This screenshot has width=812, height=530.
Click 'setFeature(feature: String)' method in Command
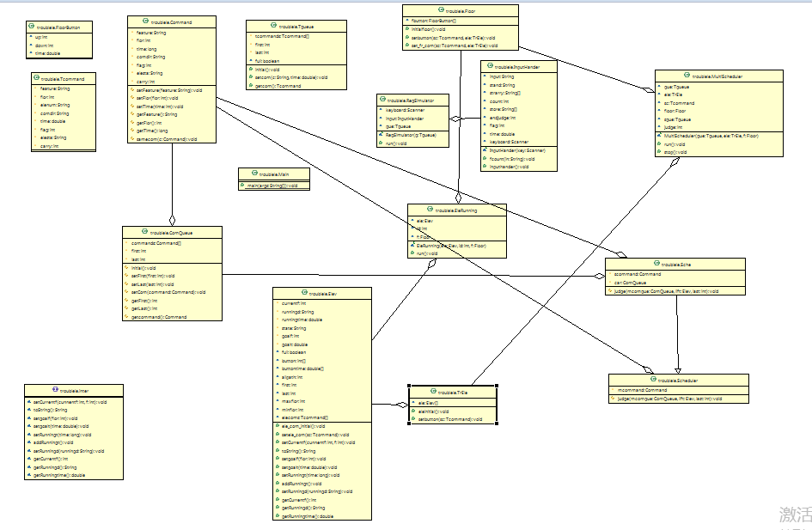pyautogui.click(x=169, y=90)
